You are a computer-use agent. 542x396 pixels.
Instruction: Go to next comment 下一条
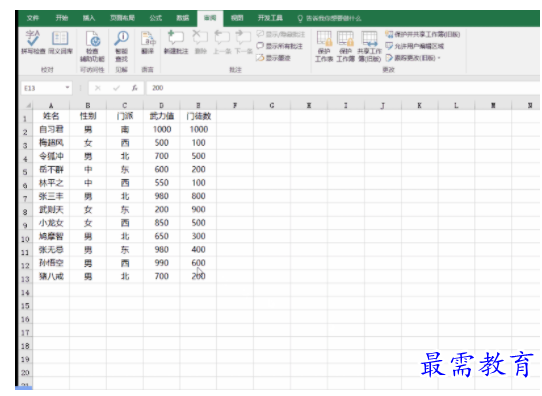pyautogui.click(x=243, y=43)
